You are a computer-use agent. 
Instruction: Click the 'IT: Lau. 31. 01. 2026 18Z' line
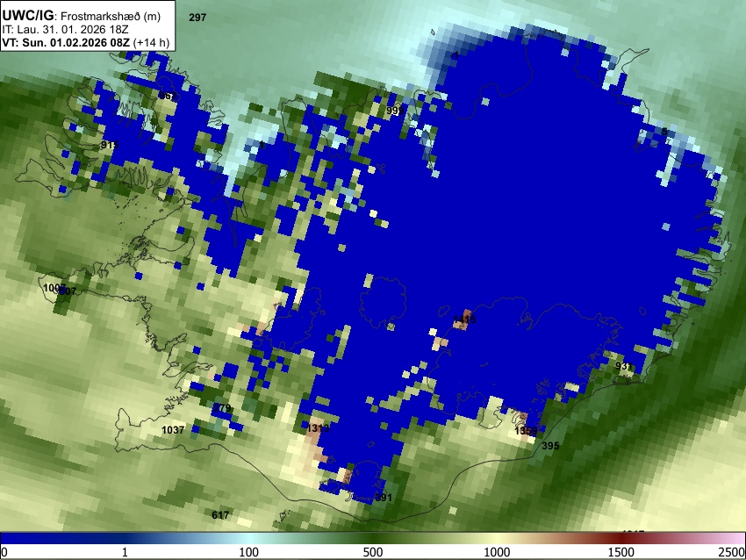click(x=65, y=30)
